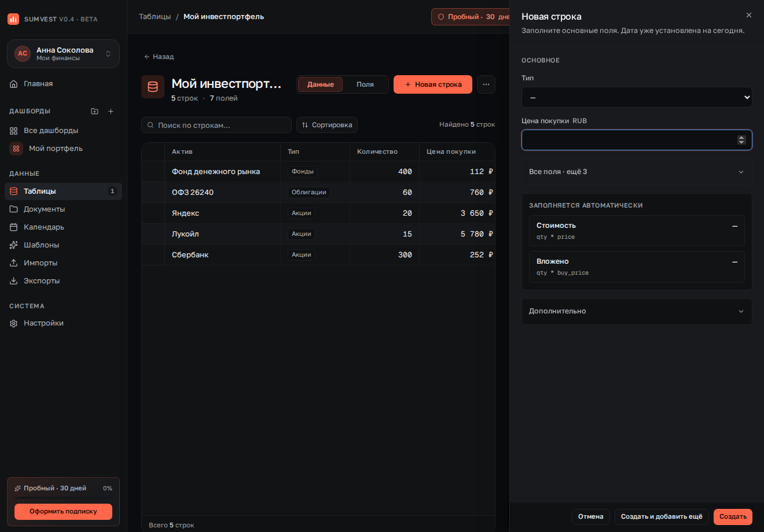Click the Отмена button

(591, 517)
